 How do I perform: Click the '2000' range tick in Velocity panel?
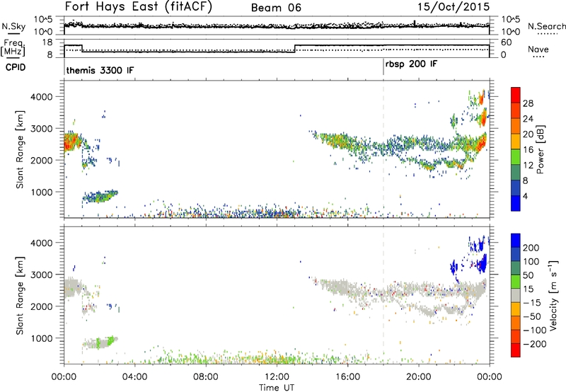click(42, 306)
